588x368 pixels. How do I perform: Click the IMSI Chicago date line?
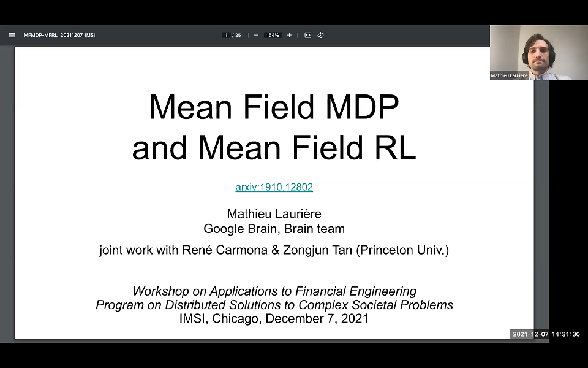pyautogui.click(x=274, y=318)
